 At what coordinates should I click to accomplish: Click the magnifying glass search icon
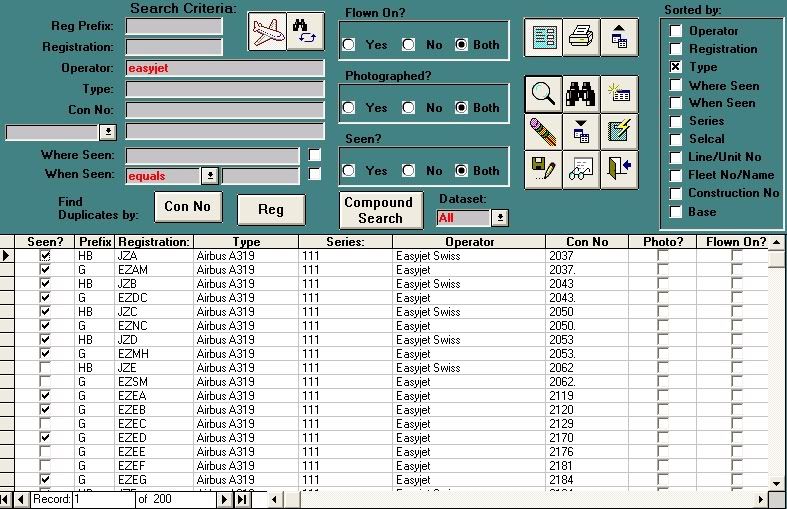543,94
